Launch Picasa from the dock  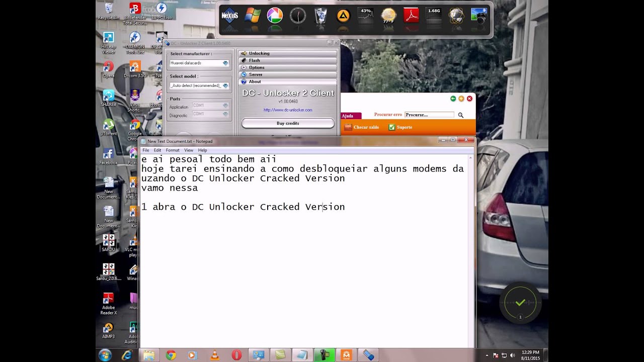[275, 16]
